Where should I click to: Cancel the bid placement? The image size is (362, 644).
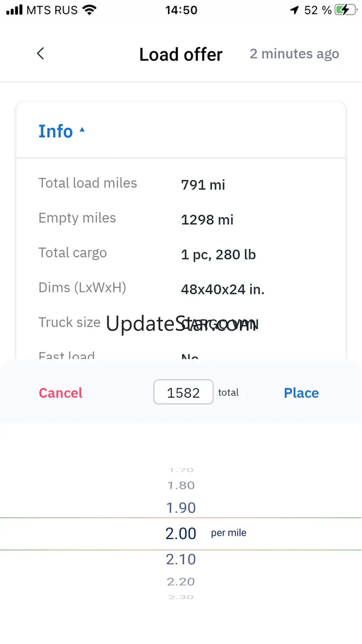60,393
